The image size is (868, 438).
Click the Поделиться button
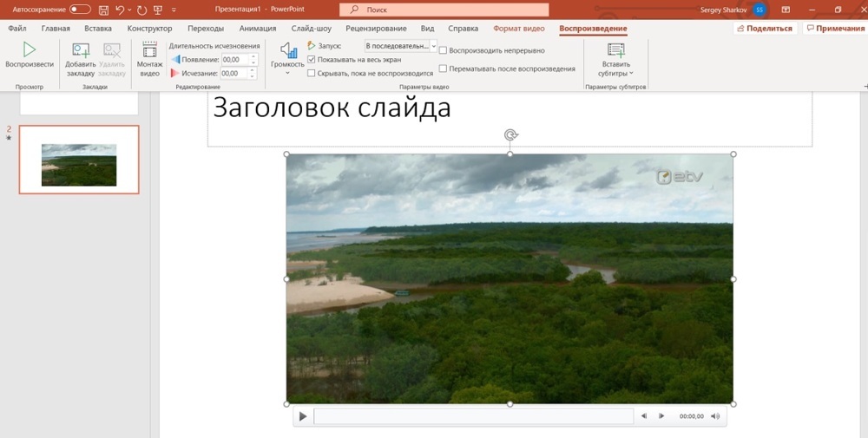(765, 29)
